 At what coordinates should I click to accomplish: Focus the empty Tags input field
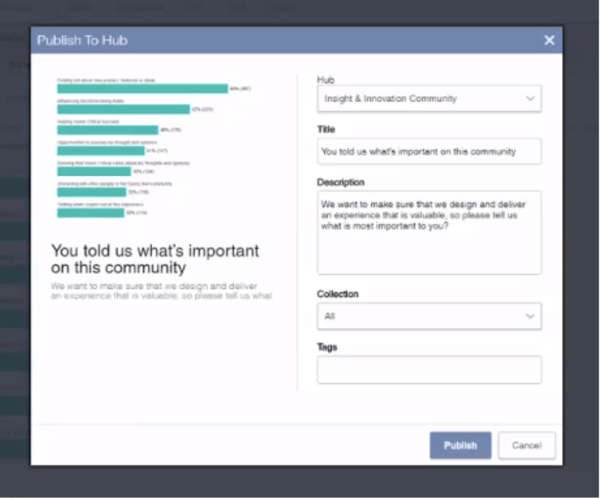coord(429,370)
